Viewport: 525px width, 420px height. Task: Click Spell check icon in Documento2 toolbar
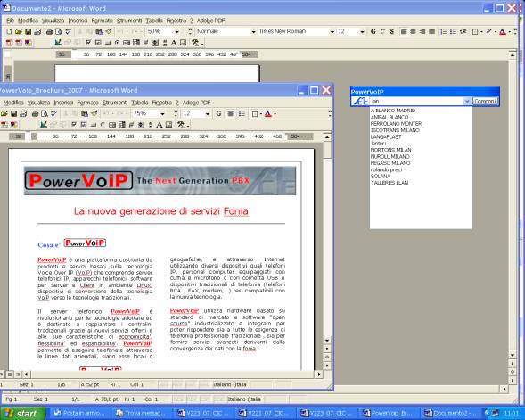[68, 31]
